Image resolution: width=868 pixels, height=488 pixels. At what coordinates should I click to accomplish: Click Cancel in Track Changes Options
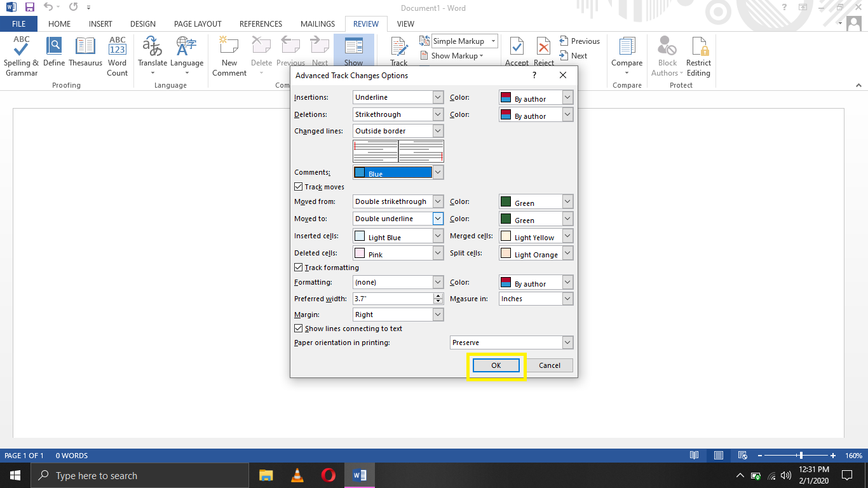click(x=550, y=365)
